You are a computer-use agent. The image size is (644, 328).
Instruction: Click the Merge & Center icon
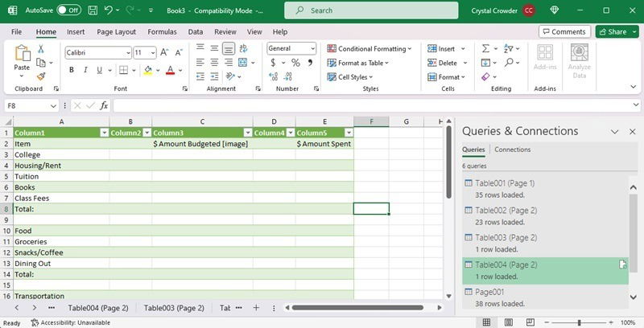243,63
